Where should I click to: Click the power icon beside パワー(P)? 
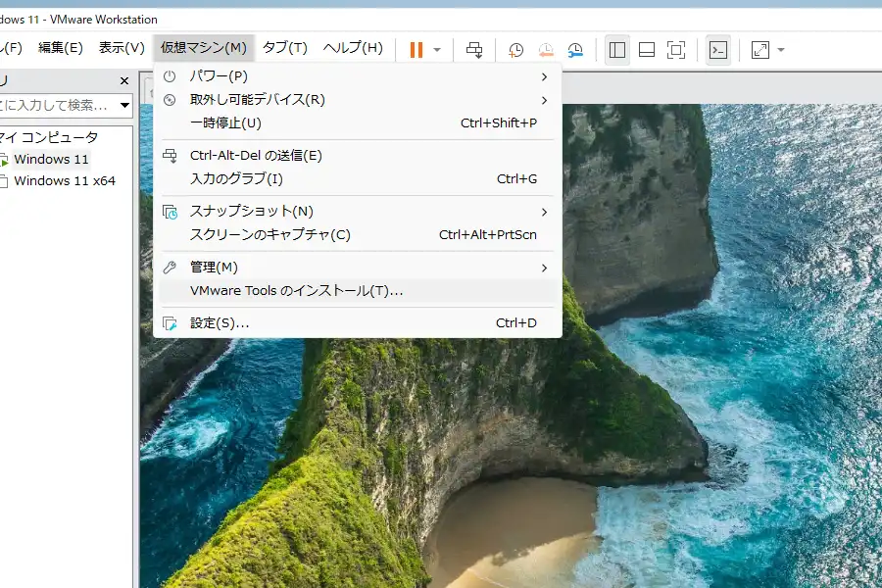coord(170,76)
